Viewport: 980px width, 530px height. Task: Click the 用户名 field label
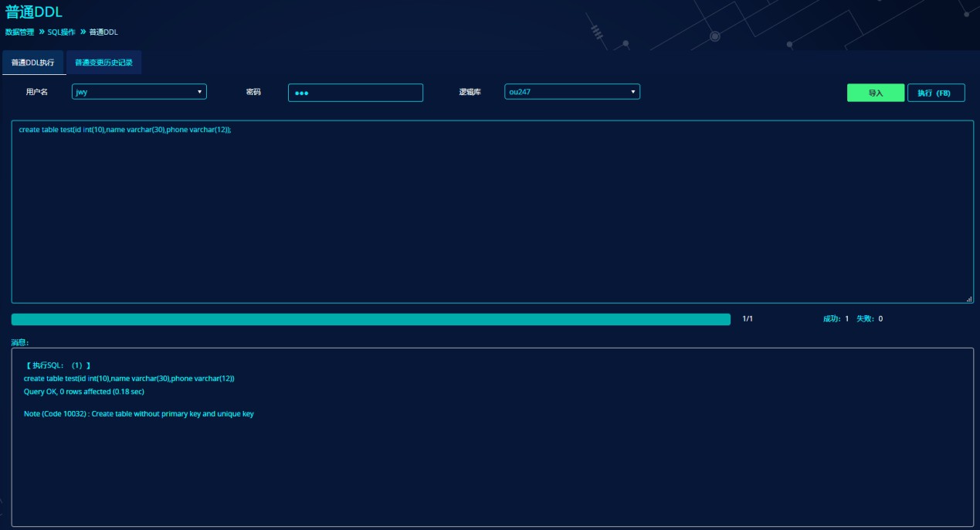[x=37, y=92]
